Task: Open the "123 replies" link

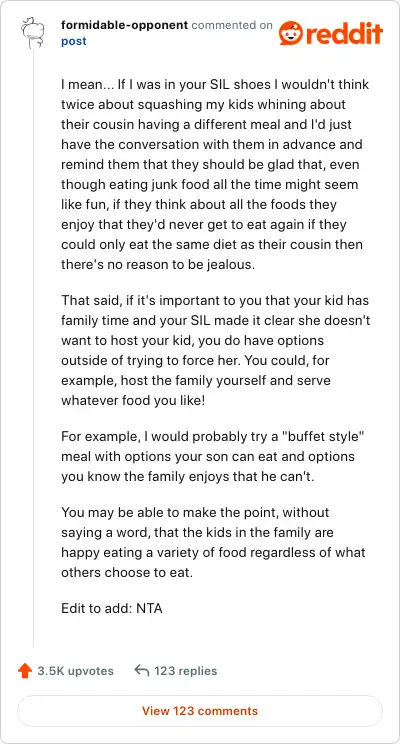Action: click(x=186, y=671)
